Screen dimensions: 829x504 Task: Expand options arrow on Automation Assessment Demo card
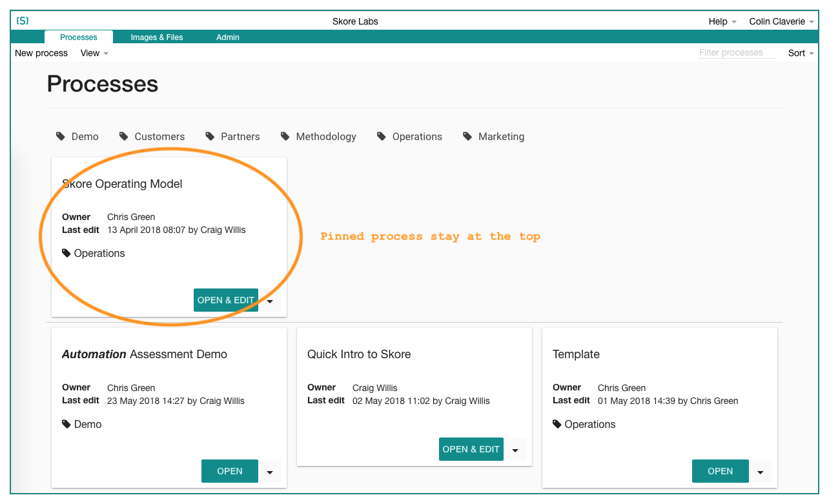pyautogui.click(x=270, y=471)
